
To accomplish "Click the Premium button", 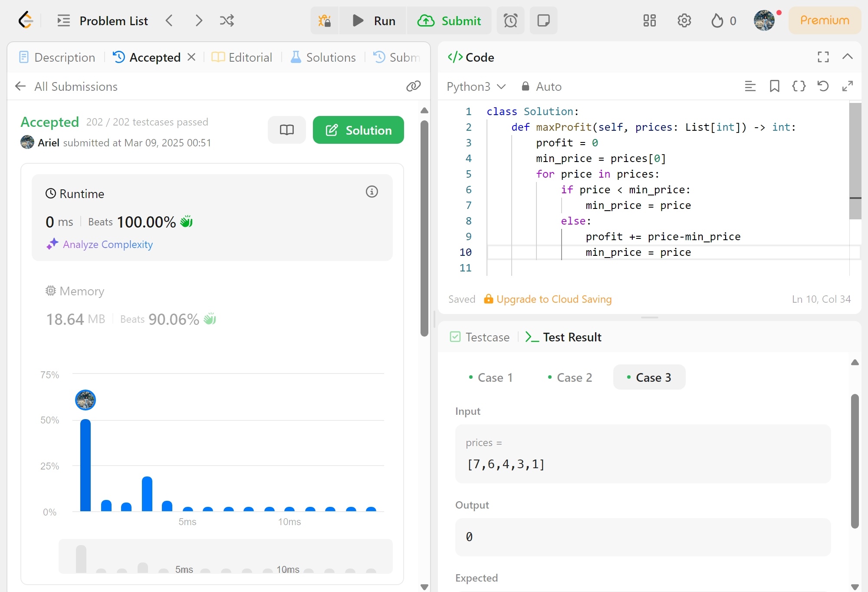I will (825, 20).
